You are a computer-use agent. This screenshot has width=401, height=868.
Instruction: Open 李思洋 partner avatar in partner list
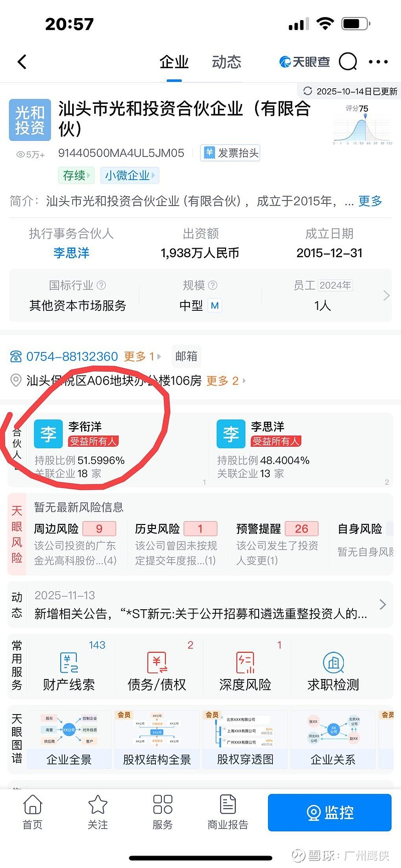click(x=231, y=434)
